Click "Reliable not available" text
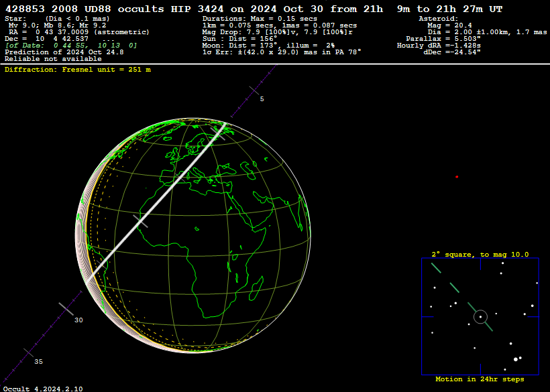Image resolution: width=550 pixels, height=392 pixels. point(53,59)
